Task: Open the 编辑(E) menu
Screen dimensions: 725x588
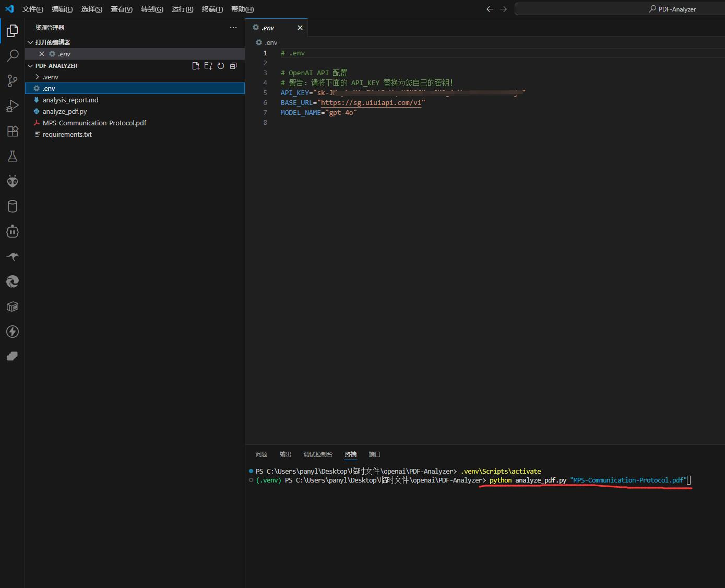Action: coord(62,9)
